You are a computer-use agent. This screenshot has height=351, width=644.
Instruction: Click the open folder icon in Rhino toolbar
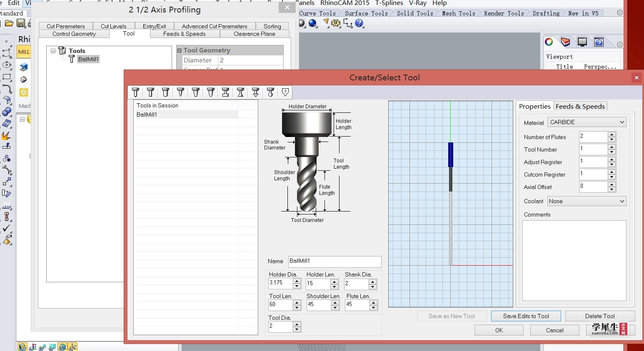(x=9, y=23)
